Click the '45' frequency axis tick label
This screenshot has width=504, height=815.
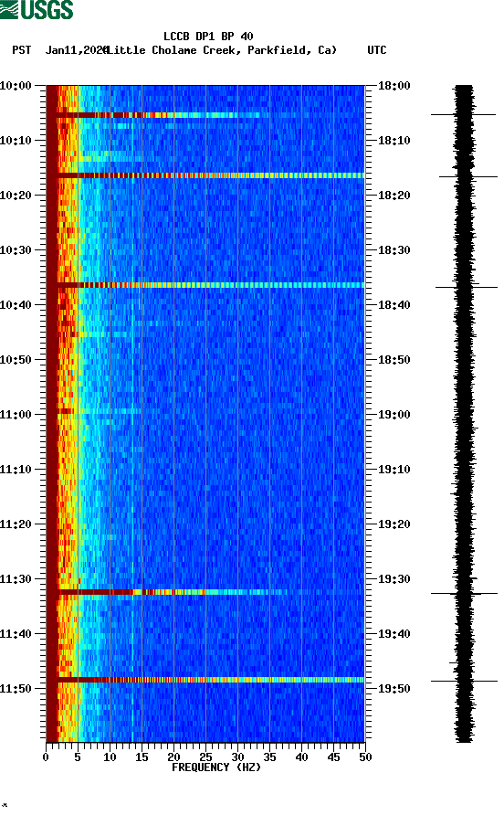[x=333, y=757]
